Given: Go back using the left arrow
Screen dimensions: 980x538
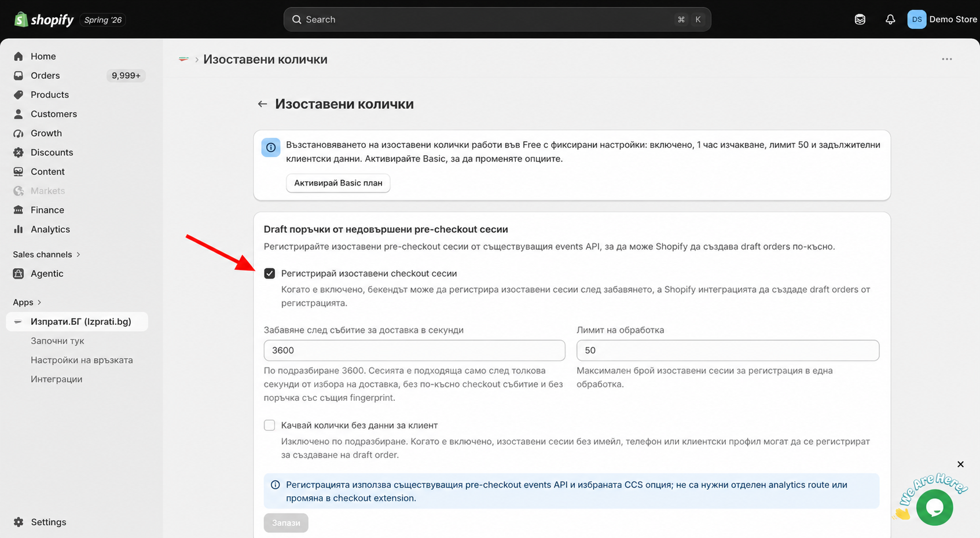Looking at the screenshot, I should click(x=262, y=104).
